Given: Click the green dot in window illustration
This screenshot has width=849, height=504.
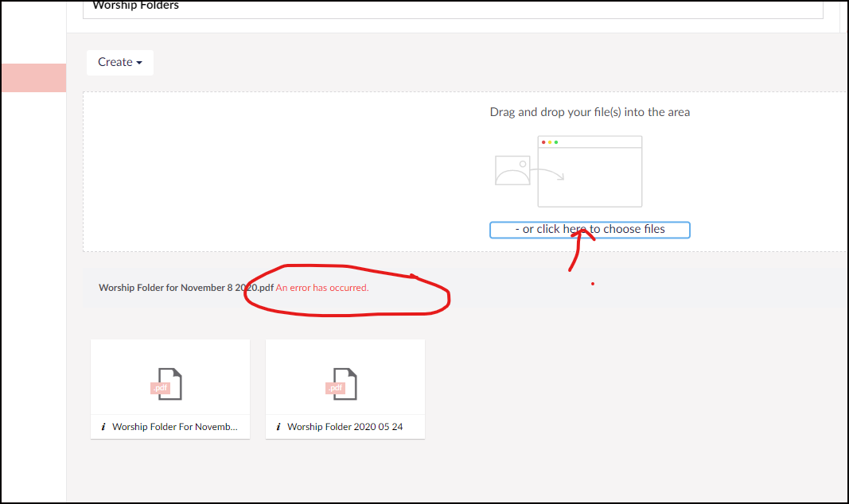Looking at the screenshot, I should (x=555, y=142).
